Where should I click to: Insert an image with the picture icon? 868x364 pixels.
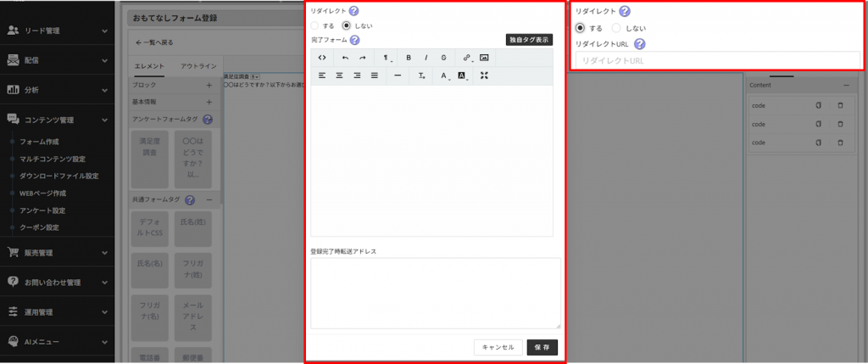tap(484, 58)
